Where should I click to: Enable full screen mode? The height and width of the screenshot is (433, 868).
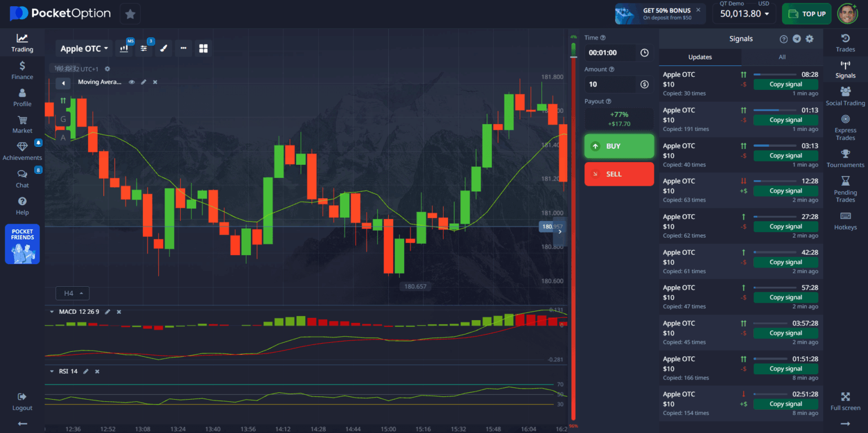click(845, 401)
